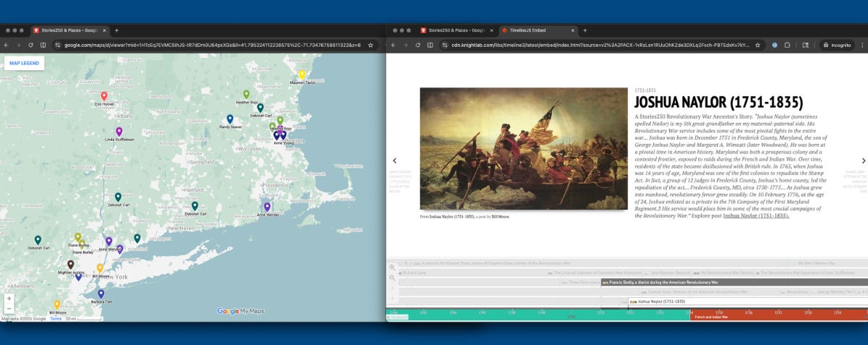Viewport: 868px width, 345px height.
Task: Click the purple Anne Wendel pin near Providence
Action: [267, 207]
